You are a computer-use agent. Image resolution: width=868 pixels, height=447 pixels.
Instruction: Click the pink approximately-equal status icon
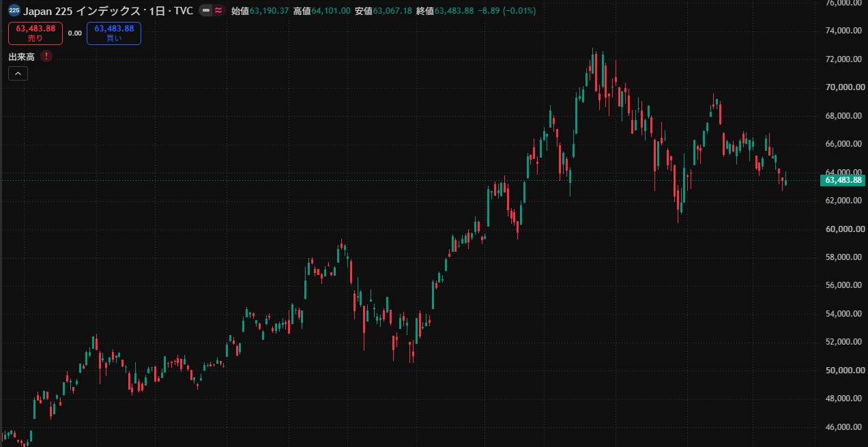click(218, 11)
